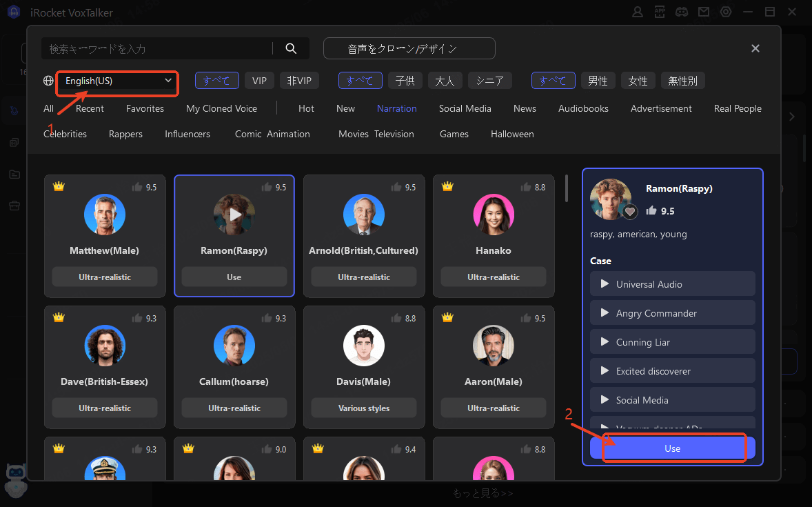Click the mail envelope icon in title bar
Image resolution: width=812 pixels, height=507 pixels.
tap(704, 12)
